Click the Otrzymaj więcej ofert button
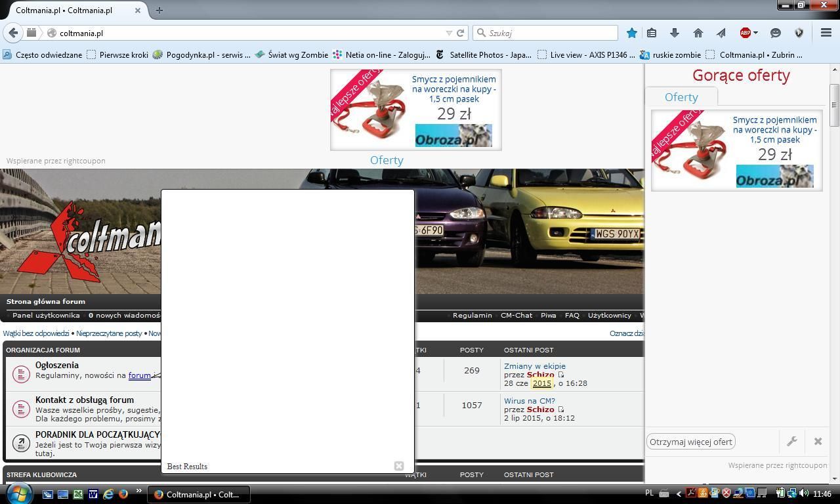This screenshot has width=840, height=504. pyautogui.click(x=690, y=442)
